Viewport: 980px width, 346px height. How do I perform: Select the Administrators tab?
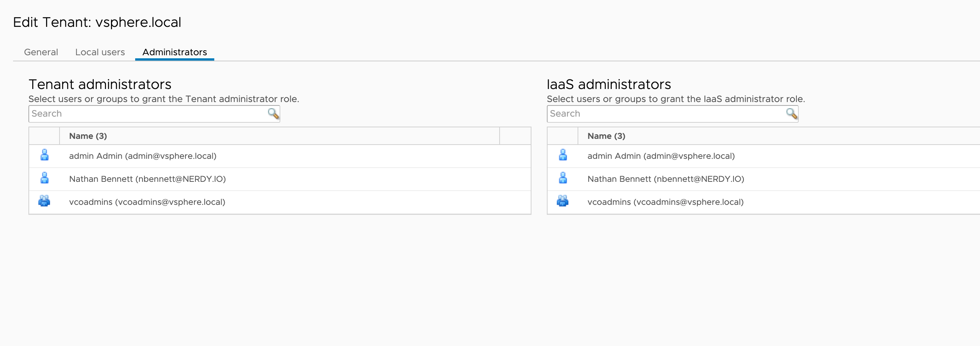[175, 52]
